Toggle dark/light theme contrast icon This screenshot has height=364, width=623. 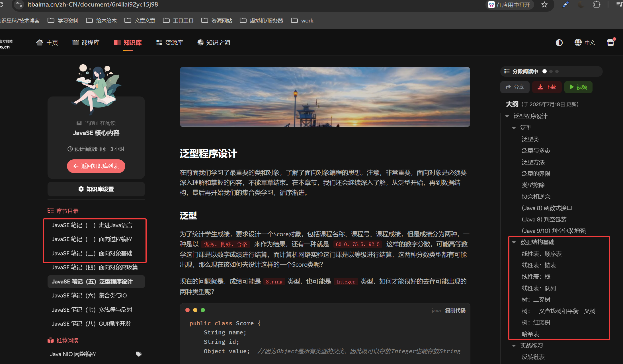point(559,43)
